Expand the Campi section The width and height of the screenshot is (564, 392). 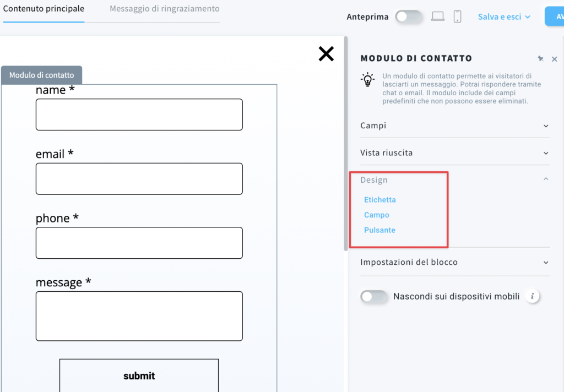455,126
